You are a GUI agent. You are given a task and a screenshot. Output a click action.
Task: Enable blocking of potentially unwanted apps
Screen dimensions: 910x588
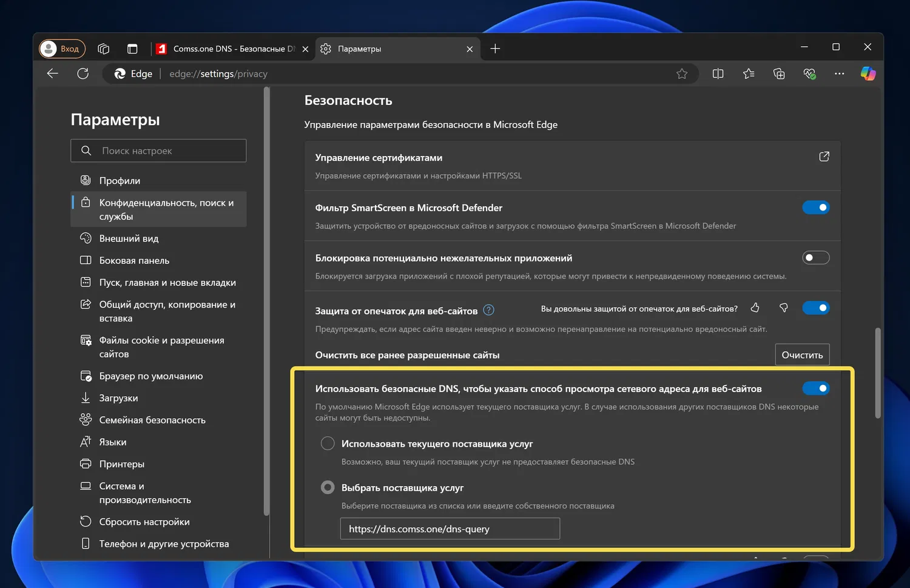815,258
